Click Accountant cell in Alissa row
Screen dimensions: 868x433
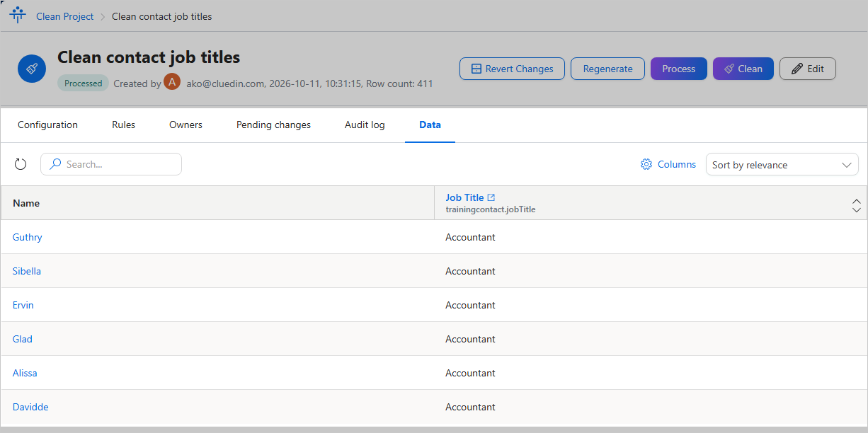pos(470,373)
